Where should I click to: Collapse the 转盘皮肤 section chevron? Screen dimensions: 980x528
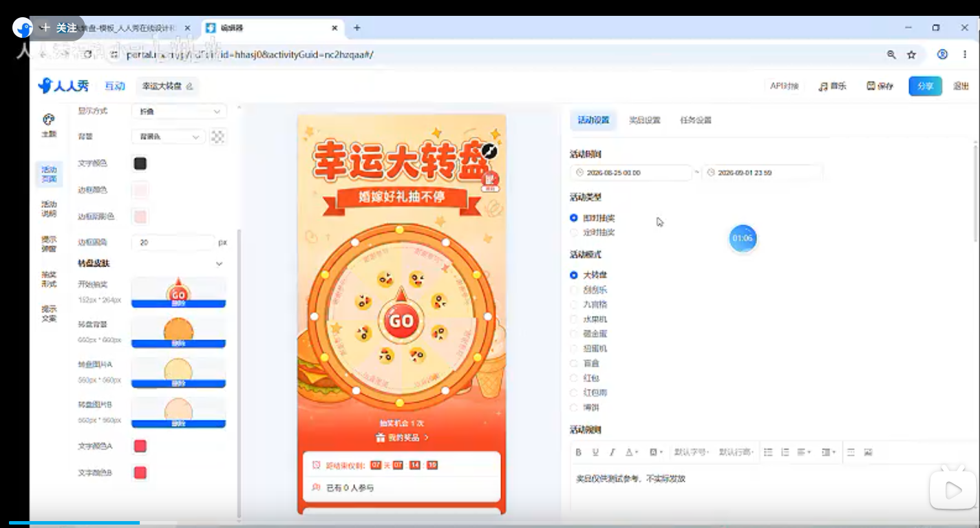click(x=219, y=264)
